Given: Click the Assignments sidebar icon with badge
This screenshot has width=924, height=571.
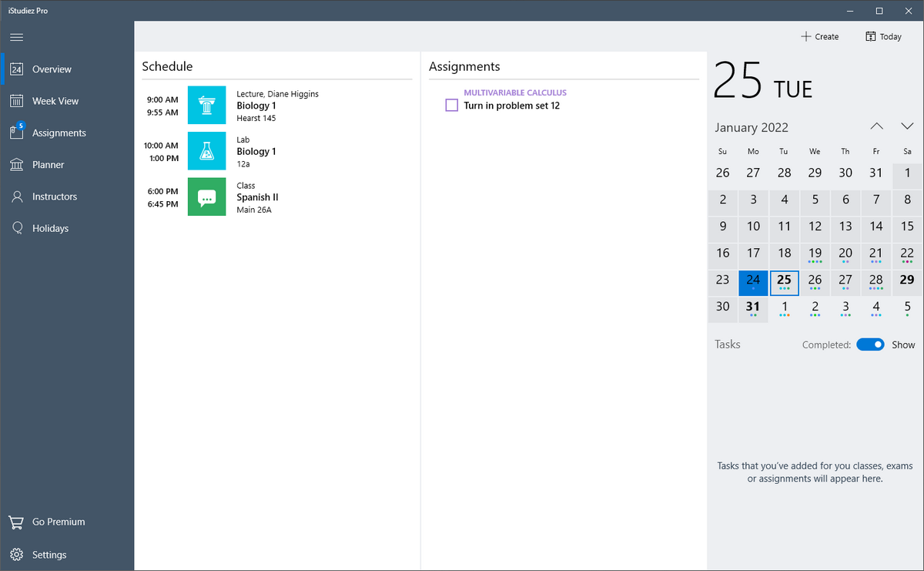Looking at the screenshot, I should click(x=17, y=133).
